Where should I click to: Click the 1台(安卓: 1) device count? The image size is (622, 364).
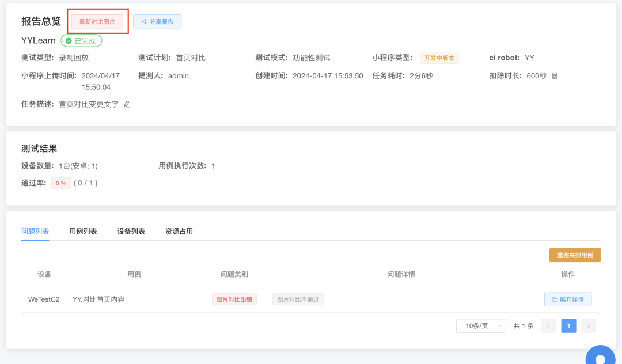pyautogui.click(x=78, y=166)
